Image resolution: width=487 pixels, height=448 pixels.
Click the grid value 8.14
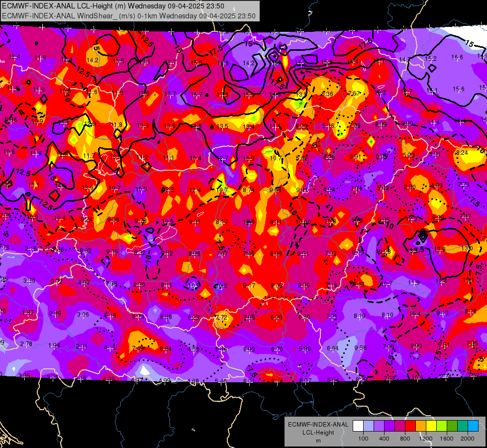click(x=277, y=380)
